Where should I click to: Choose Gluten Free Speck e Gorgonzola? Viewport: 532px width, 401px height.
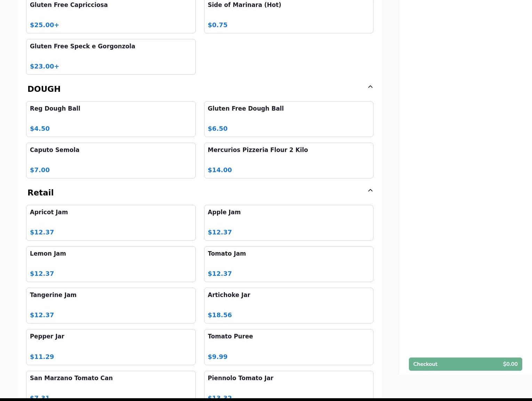click(x=111, y=57)
